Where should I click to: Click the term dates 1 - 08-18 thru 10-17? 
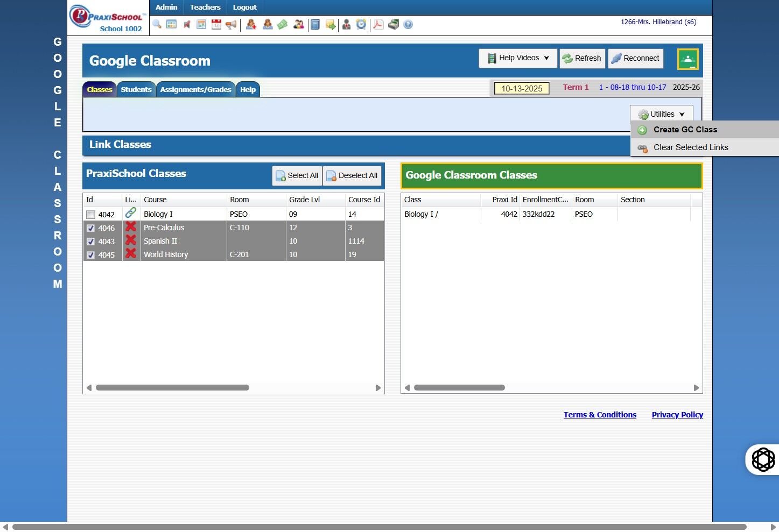[633, 87]
